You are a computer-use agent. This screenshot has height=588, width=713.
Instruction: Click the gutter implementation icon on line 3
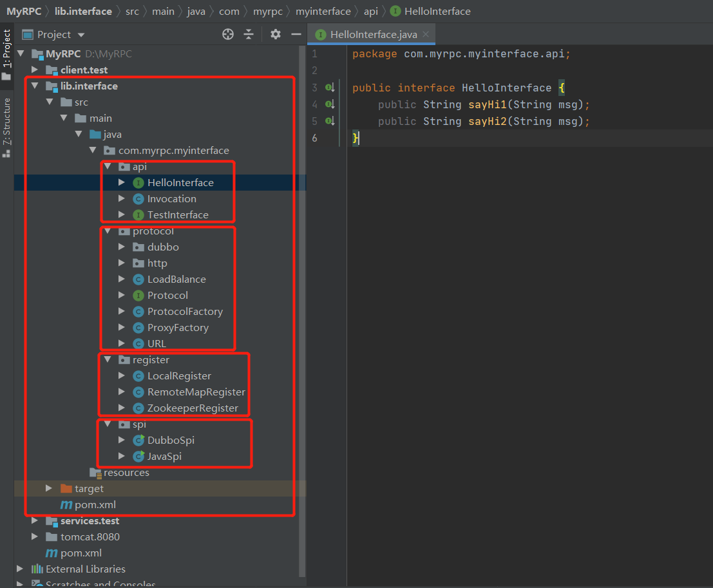(330, 88)
